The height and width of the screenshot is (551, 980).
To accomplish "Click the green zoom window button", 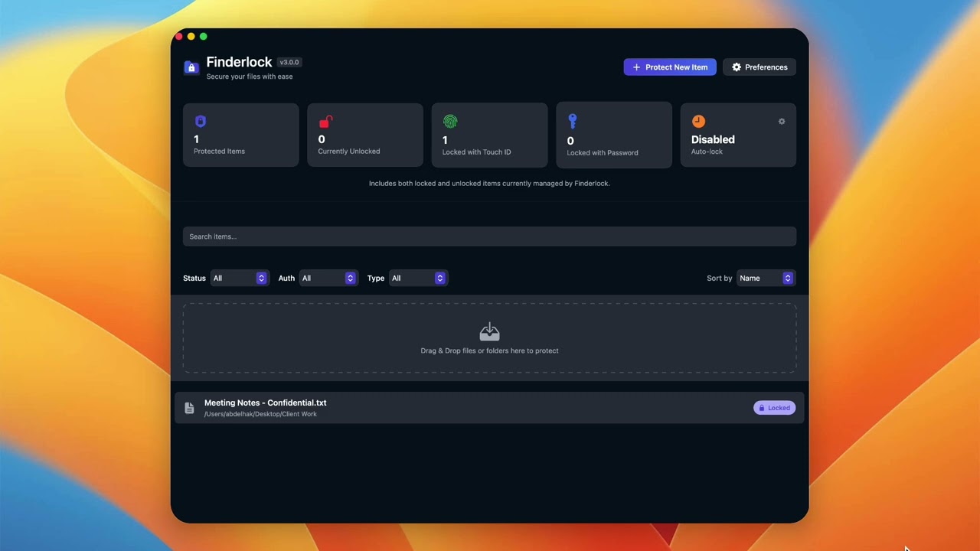I will click(x=204, y=36).
